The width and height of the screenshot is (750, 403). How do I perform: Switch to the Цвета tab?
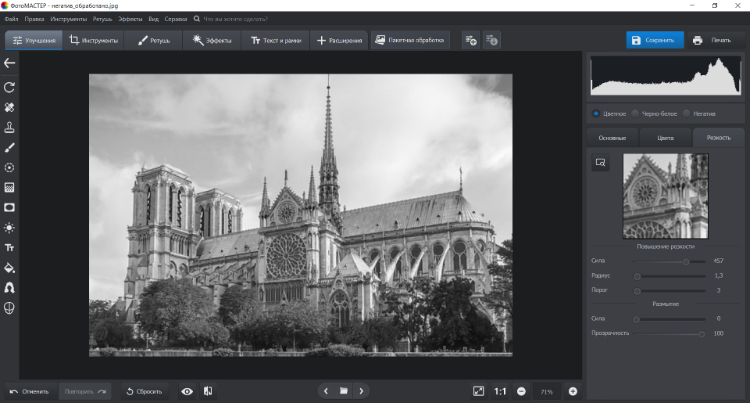665,137
